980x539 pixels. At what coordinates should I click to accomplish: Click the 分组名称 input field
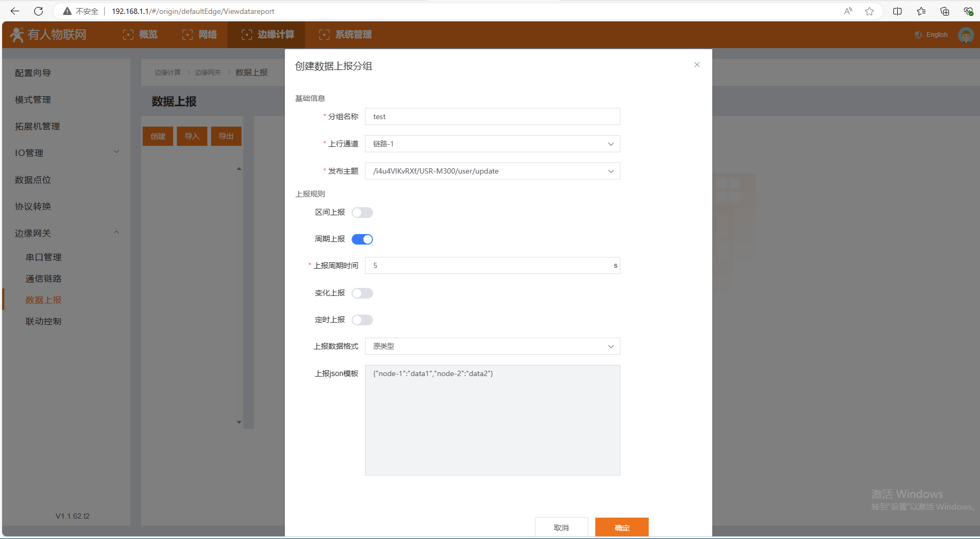[492, 116]
